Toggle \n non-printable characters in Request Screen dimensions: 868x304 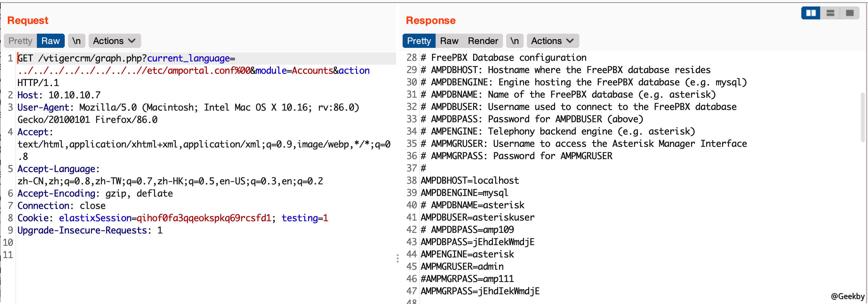76,41
